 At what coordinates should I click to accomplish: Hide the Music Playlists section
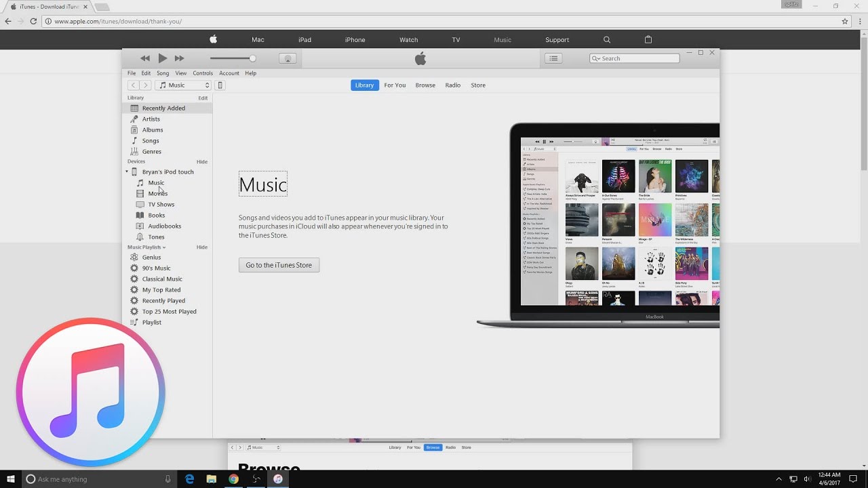point(202,247)
